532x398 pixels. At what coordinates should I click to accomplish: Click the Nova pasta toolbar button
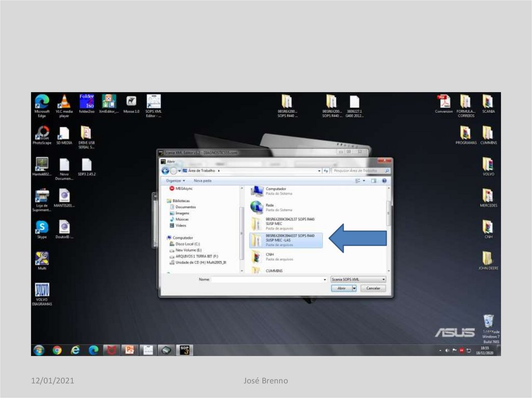tap(202, 181)
